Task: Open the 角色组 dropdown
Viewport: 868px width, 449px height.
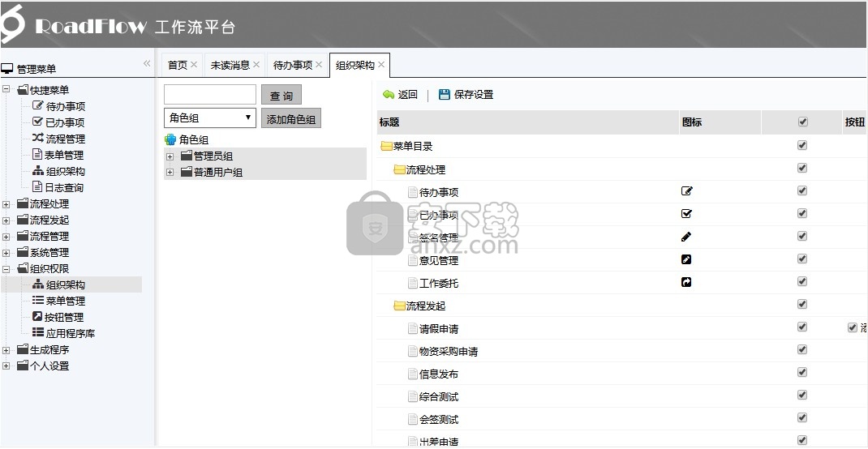Action: tap(210, 118)
